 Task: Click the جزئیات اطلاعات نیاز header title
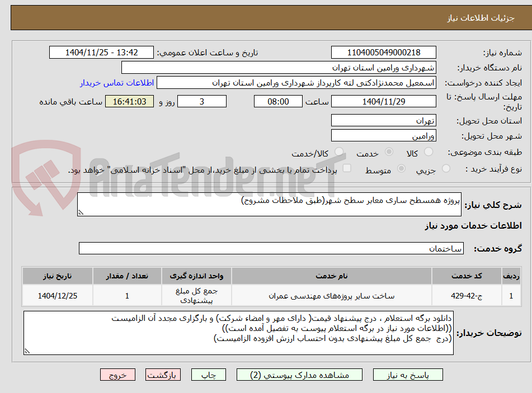481,18
